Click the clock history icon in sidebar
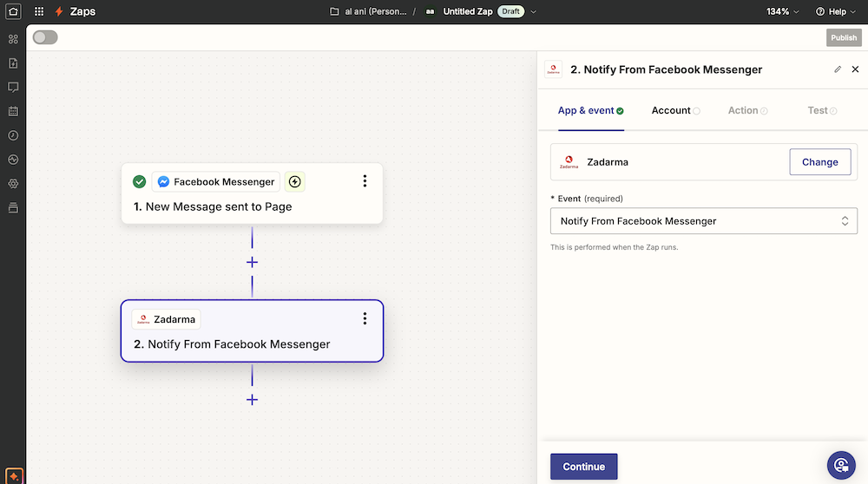 tap(13, 135)
